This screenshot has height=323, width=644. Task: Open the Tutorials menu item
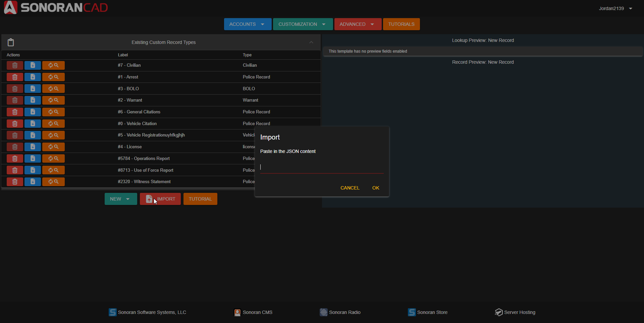[401, 24]
